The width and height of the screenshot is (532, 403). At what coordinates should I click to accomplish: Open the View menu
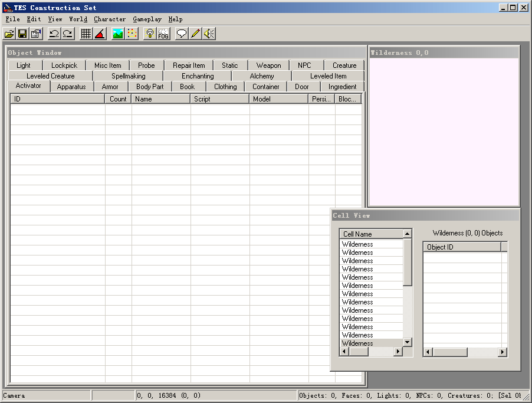tap(55, 19)
